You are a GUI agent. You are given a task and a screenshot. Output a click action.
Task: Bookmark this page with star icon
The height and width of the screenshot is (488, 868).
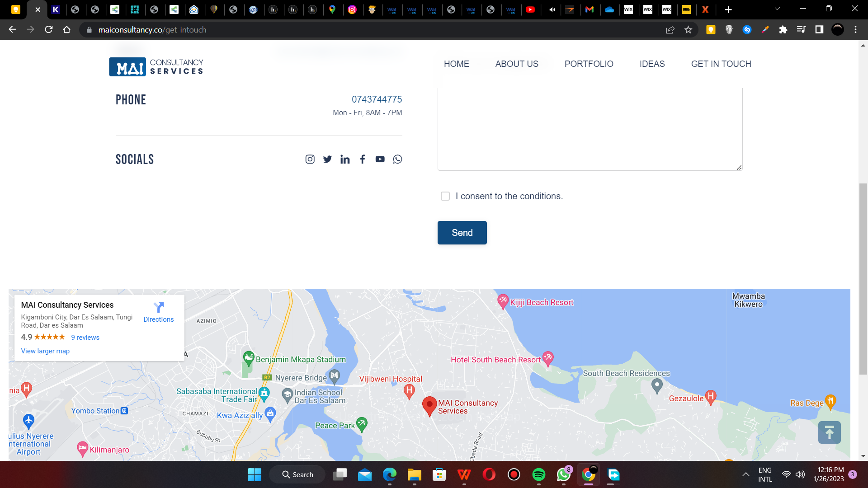688,30
